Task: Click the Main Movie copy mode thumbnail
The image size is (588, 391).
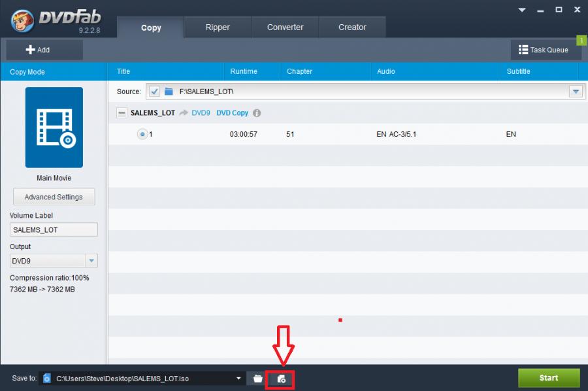Action: click(54, 127)
